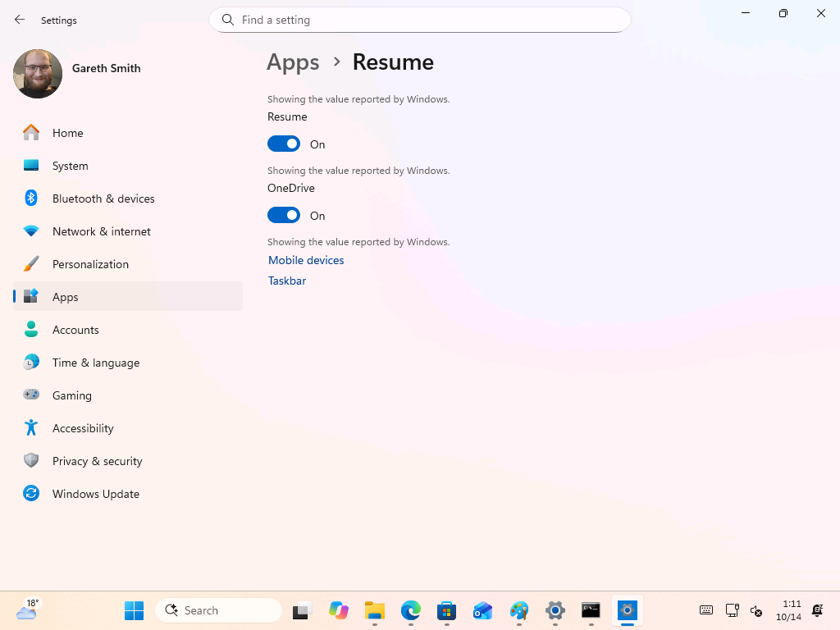Screen dimensions: 840x630
Task: Click the taskbar Search box
Action: tap(218, 610)
